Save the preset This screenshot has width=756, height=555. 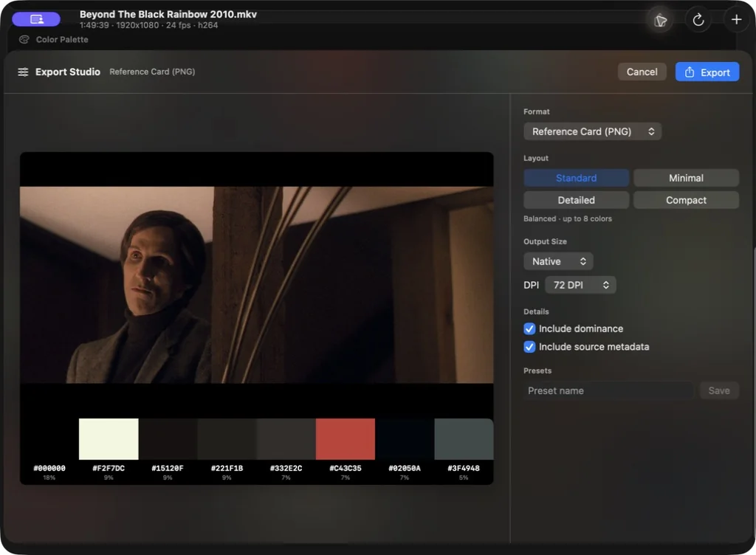719,390
